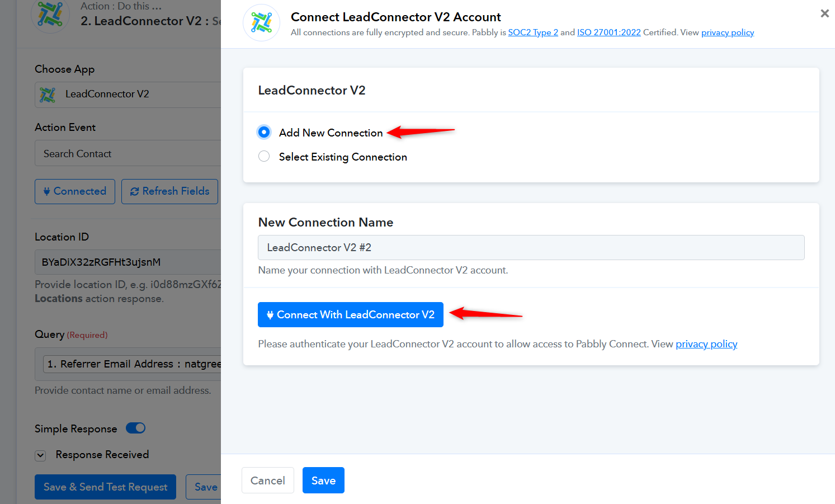835x504 pixels.
Task: Cancel the connection dialog
Action: (267, 481)
